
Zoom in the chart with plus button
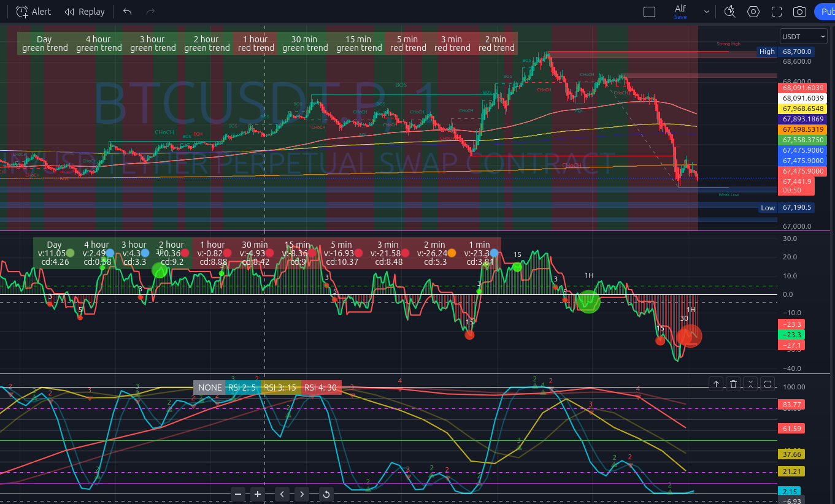[x=258, y=494]
